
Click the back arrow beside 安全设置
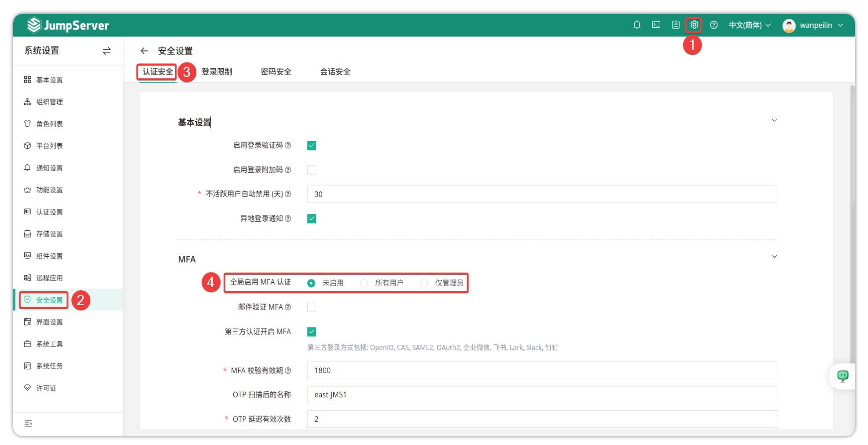144,51
